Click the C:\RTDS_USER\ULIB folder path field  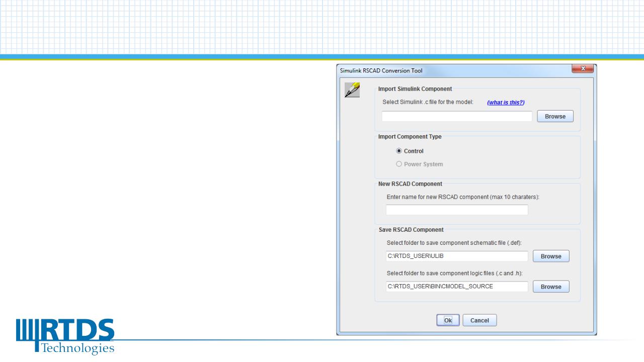(x=457, y=256)
